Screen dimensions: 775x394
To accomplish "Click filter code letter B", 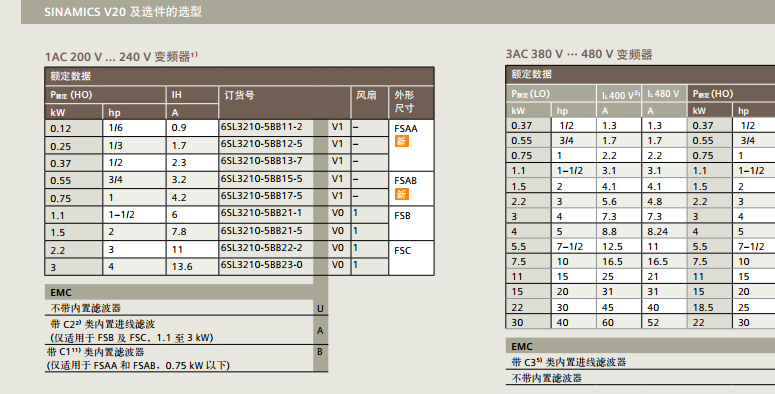I will point(320,351).
